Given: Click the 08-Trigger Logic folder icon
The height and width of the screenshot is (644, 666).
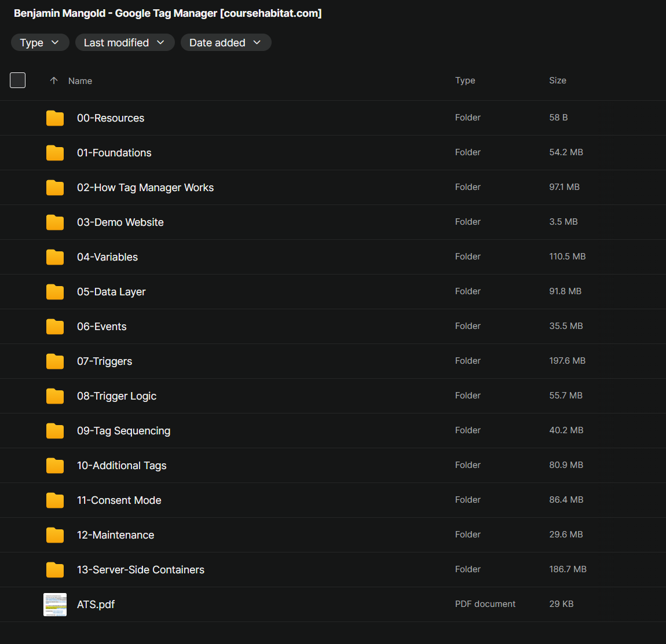Looking at the screenshot, I should [55, 396].
